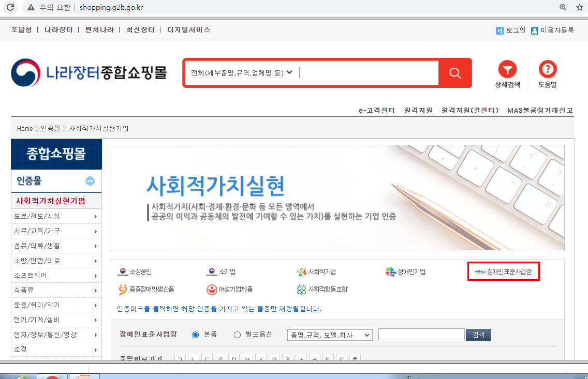Open the browser zoom magnifier icon
Screen dimensions: 588x379
(563, 7)
